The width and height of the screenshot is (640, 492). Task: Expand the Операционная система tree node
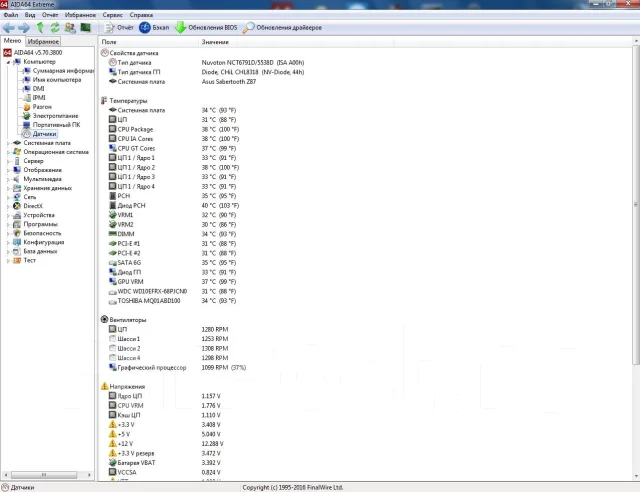point(8,152)
